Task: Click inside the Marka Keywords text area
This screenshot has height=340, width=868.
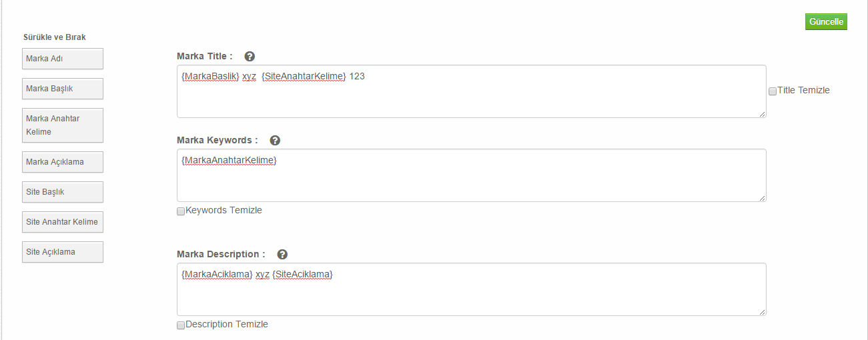Action: pos(471,180)
